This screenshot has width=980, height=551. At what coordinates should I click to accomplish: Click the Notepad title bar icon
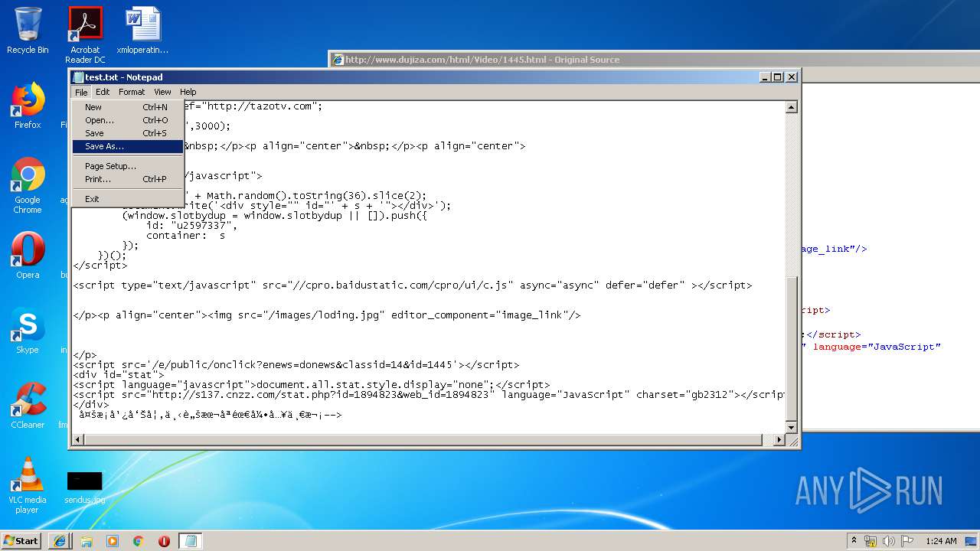(78, 77)
